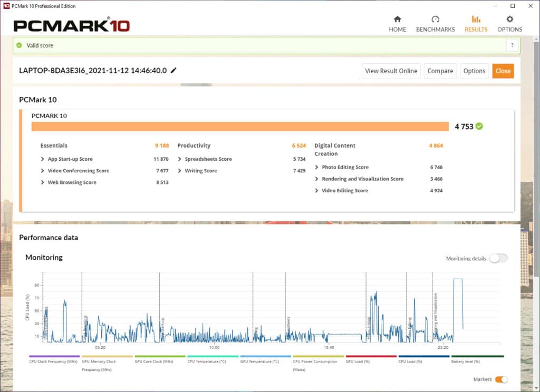Open the OPTIONS tab label
The image size is (540, 392).
(x=510, y=30)
